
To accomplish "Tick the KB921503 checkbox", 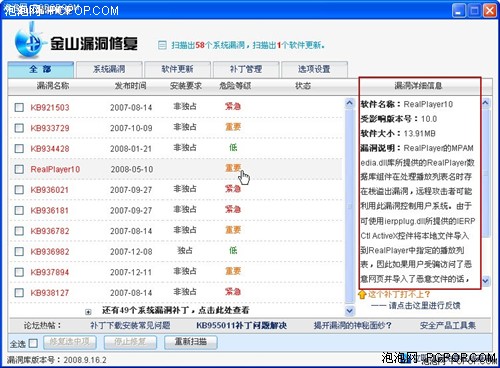I will [19, 107].
